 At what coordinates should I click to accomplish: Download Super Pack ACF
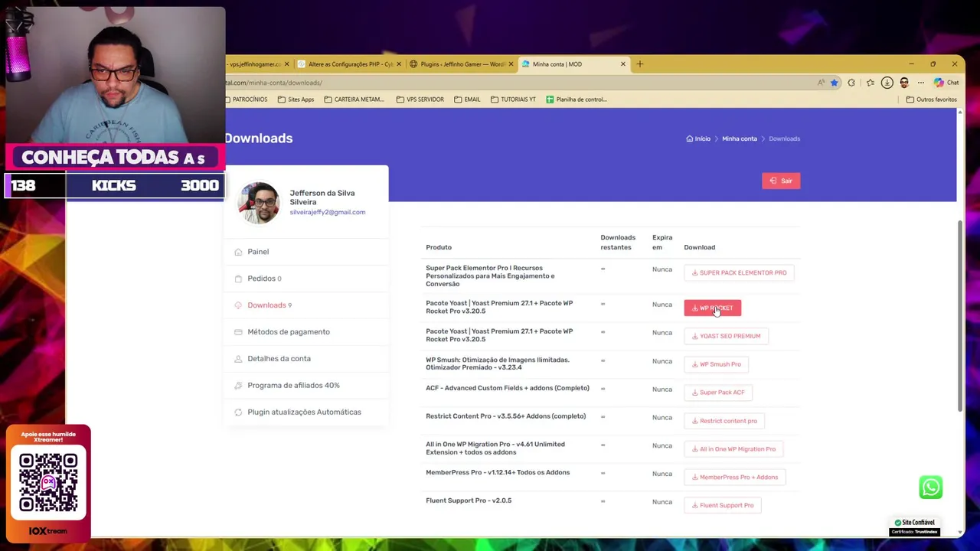718,393
